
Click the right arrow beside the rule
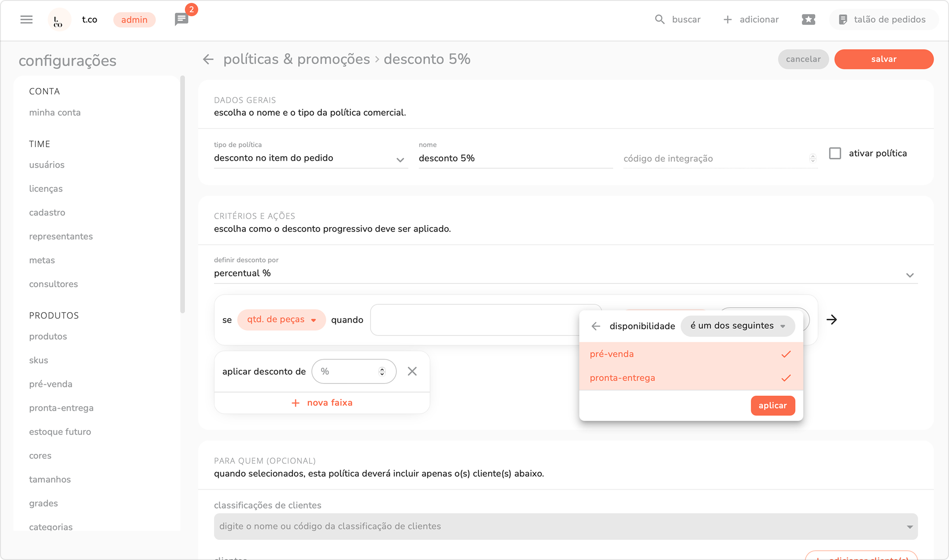click(x=832, y=320)
